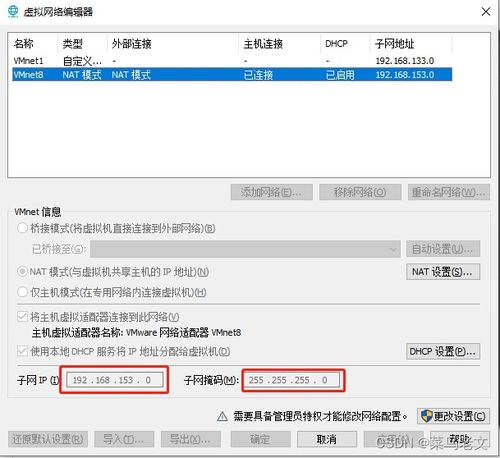Click the subnet IP input field

115,380
